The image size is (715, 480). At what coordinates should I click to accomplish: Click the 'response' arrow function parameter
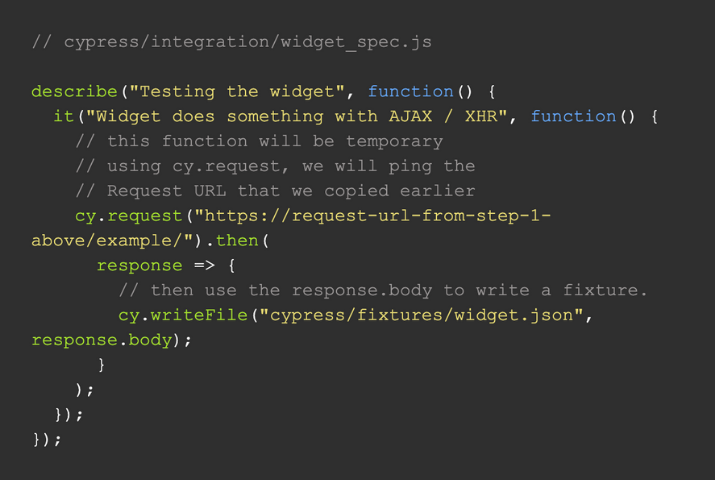click(139, 266)
